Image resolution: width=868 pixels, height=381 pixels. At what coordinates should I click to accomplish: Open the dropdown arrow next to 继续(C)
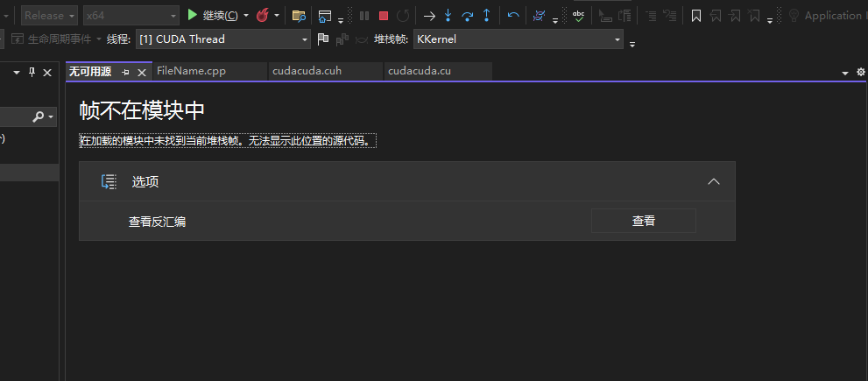pyautogui.click(x=246, y=16)
